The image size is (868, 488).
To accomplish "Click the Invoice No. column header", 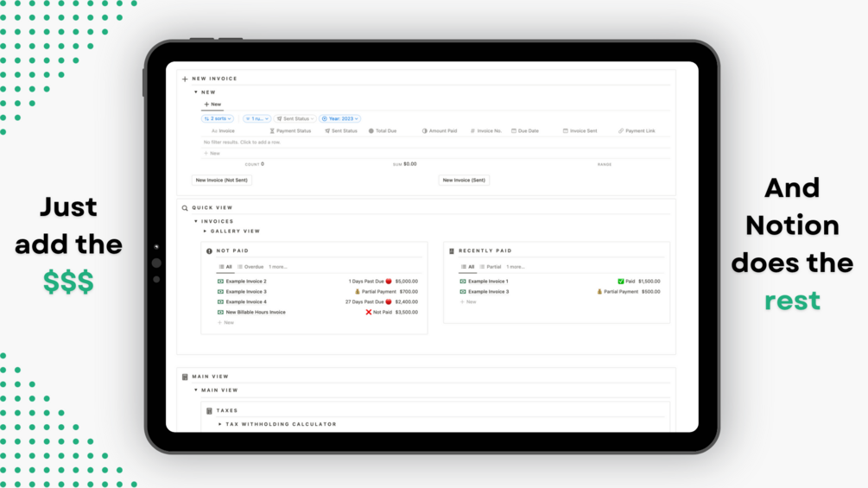I will (486, 131).
